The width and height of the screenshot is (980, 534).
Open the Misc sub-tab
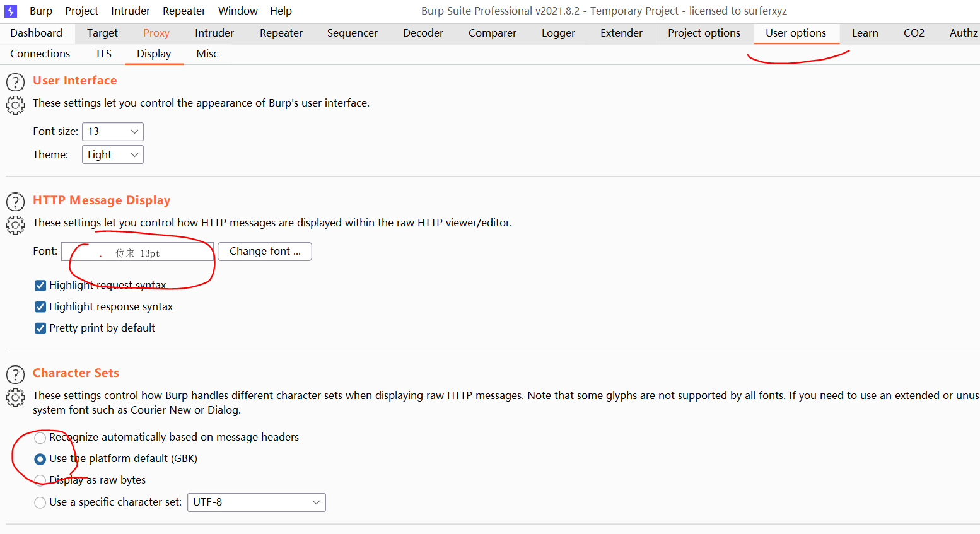(207, 54)
